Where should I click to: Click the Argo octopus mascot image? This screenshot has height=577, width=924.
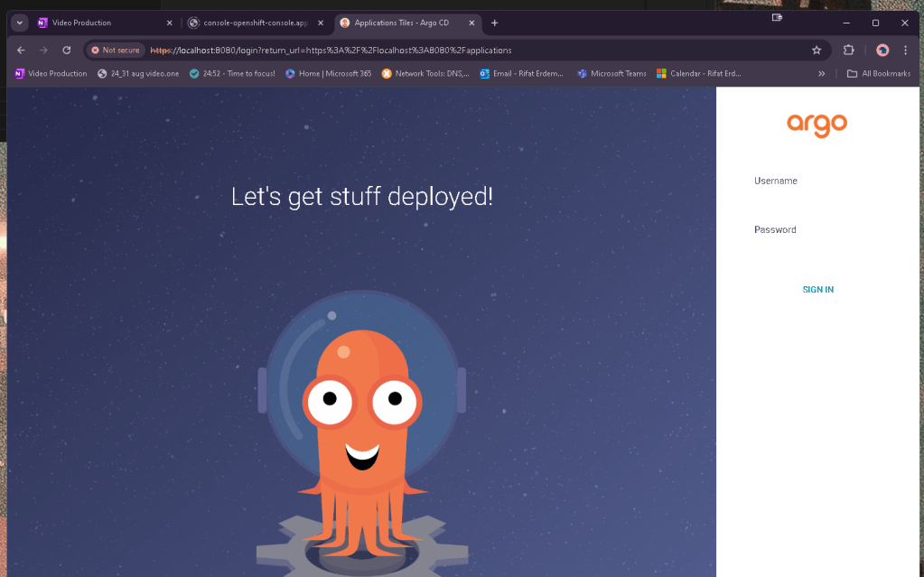pos(362,433)
